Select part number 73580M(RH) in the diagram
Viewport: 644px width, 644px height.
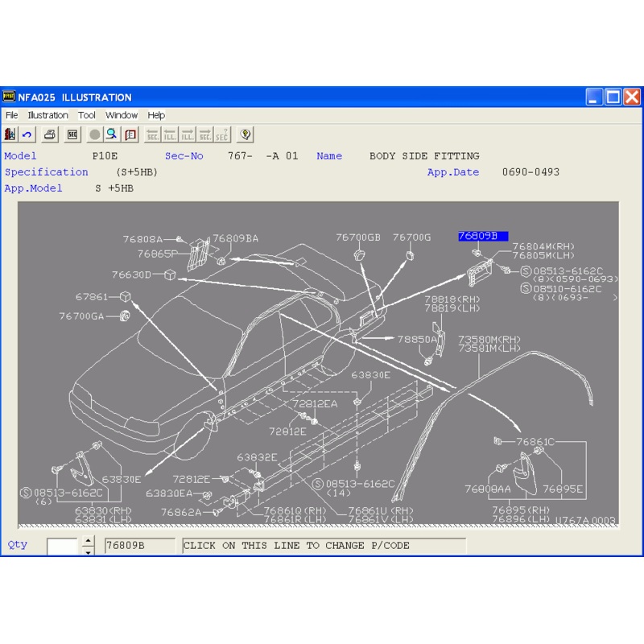coord(489,340)
